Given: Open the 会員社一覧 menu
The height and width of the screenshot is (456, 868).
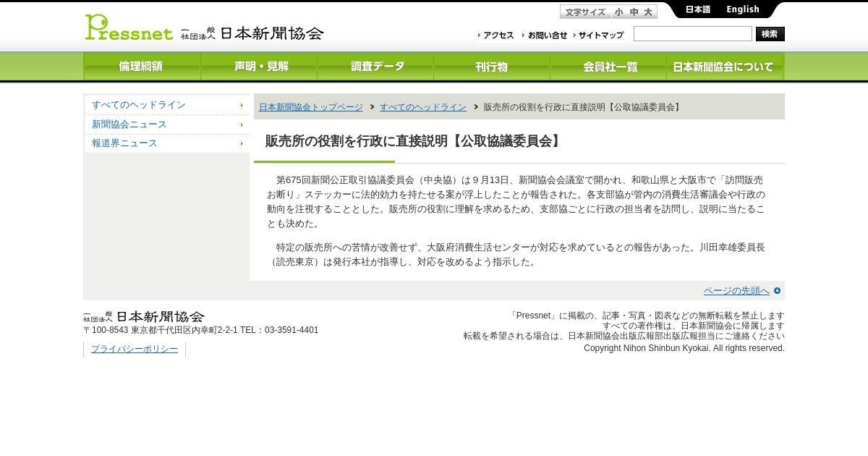Looking at the screenshot, I should [x=608, y=67].
